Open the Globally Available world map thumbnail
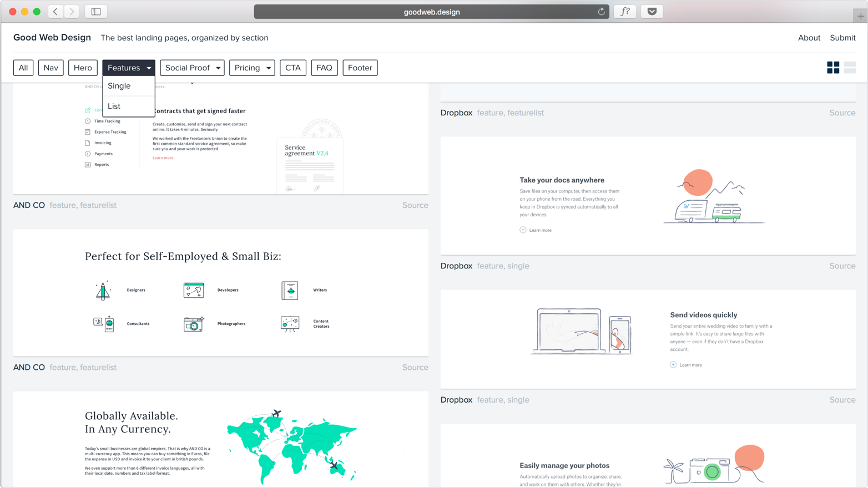868x488 pixels. tap(221, 440)
